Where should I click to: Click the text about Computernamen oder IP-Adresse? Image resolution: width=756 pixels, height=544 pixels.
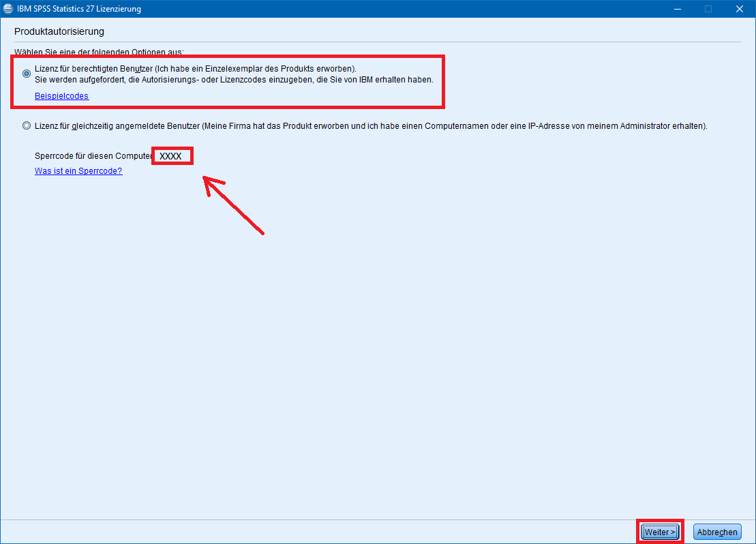tap(545, 126)
